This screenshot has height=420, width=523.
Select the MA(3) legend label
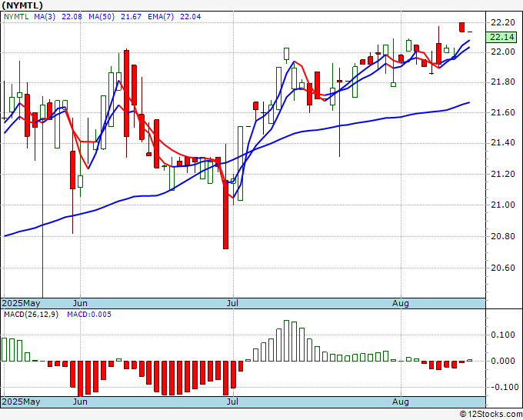tap(45, 17)
